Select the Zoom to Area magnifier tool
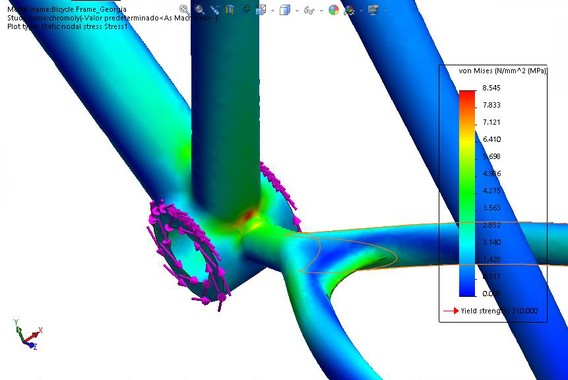Viewport: 568px width, 380px height. [x=200, y=10]
